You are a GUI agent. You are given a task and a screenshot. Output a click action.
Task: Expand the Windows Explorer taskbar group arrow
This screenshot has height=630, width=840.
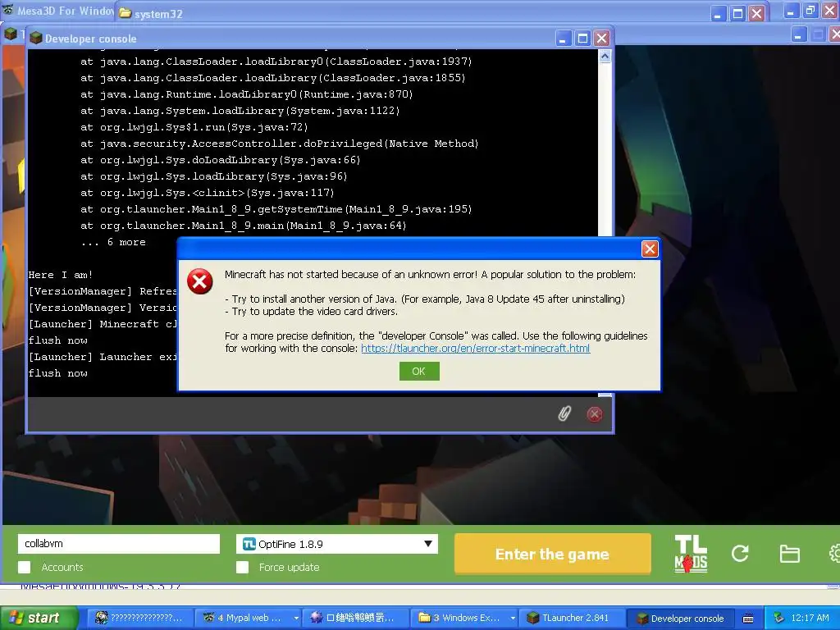click(512, 619)
